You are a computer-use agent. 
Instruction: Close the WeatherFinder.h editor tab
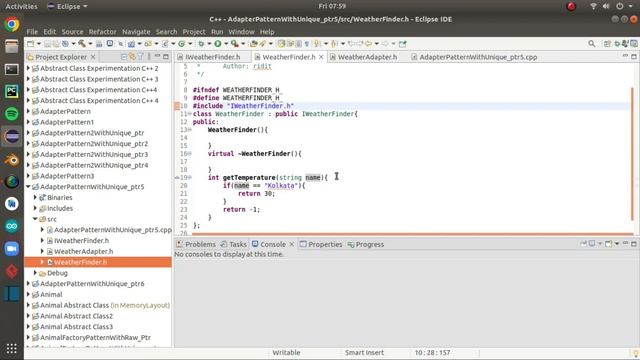click(321, 57)
